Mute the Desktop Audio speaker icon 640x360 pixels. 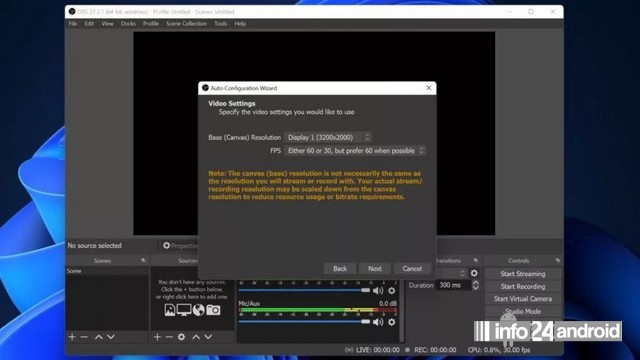[378, 291]
